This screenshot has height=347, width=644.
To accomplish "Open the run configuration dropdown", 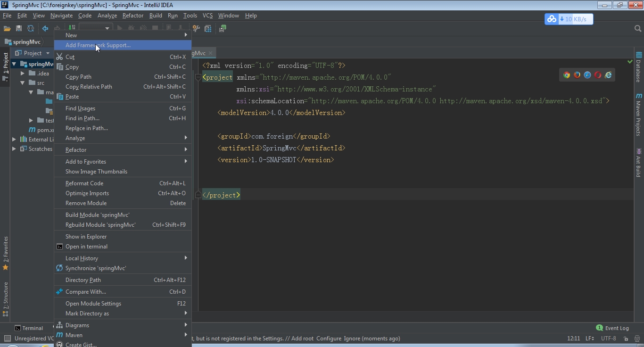I will click(95, 28).
